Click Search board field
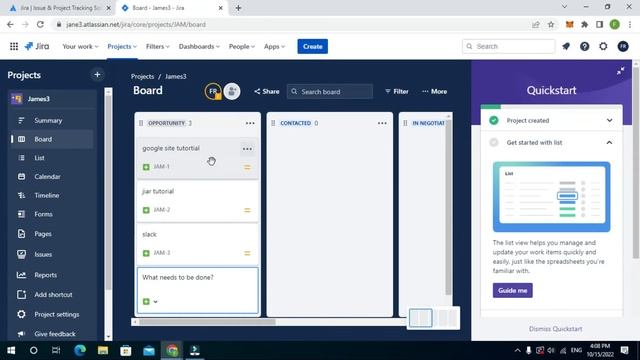Viewport: 640px width, 360px height. pyautogui.click(x=330, y=91)
